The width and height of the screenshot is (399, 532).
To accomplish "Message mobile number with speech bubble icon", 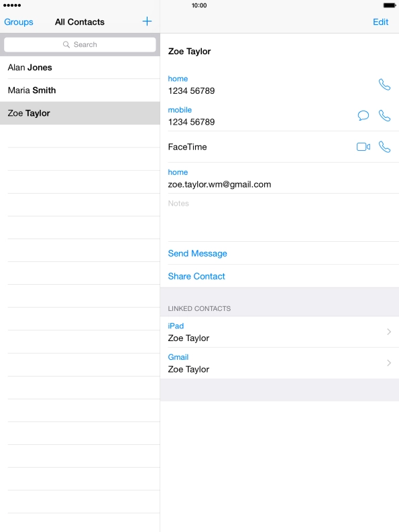I will (363, 116).
